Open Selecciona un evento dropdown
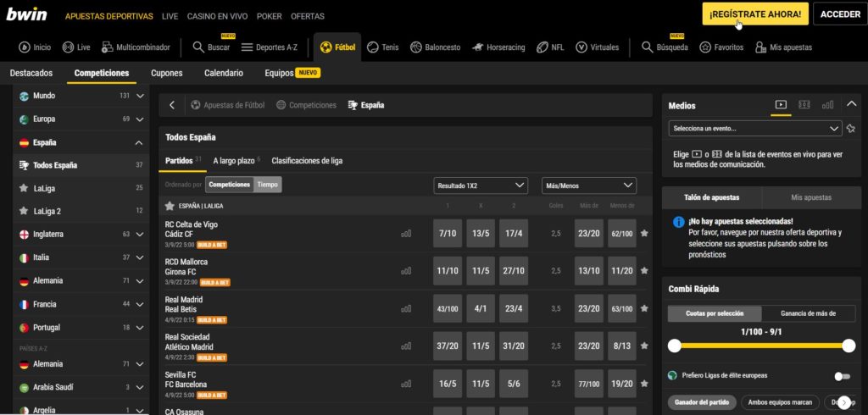Viewport: 868px width, 415px height. coord(755,129)
